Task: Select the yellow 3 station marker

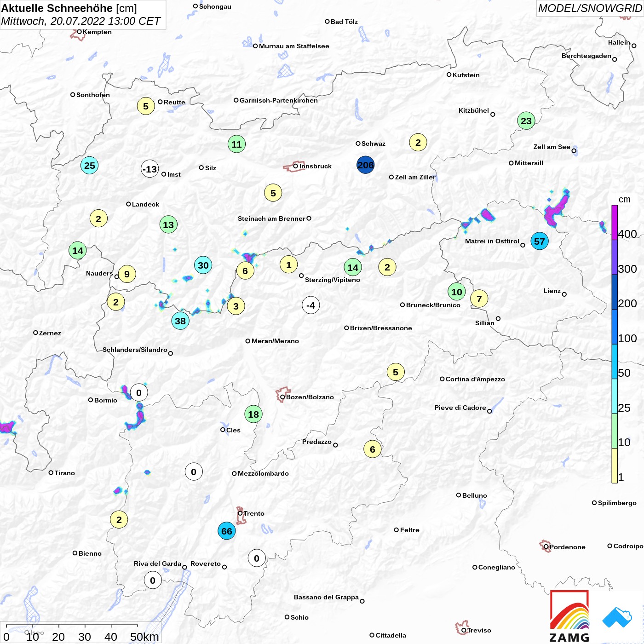Action: coord(236,306)
